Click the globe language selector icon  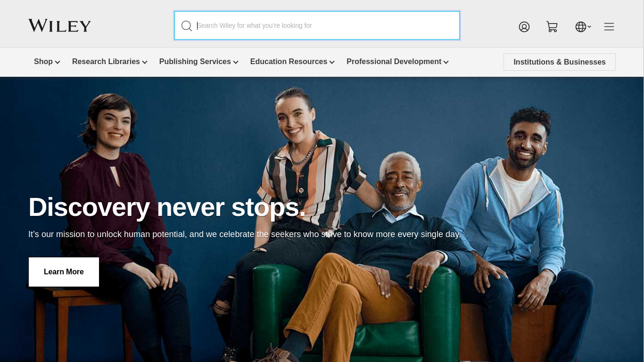point(581,27)
